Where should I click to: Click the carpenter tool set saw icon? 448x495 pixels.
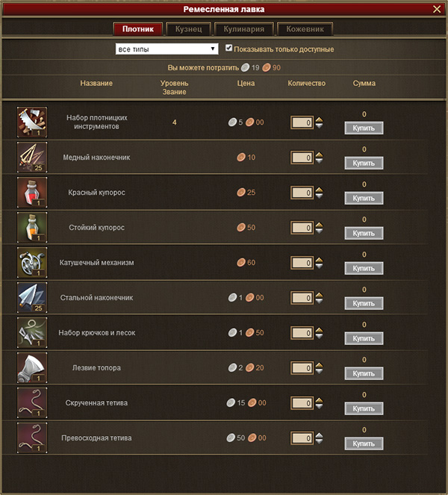[x=32, y=122]
